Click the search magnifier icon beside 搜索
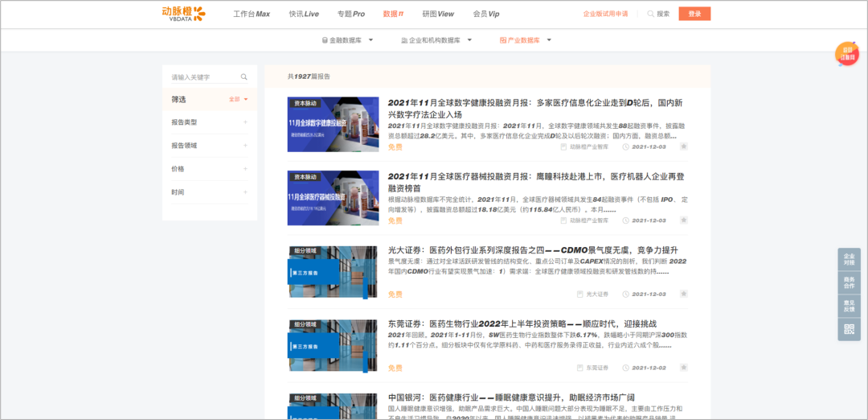 [x=650, y=14]
